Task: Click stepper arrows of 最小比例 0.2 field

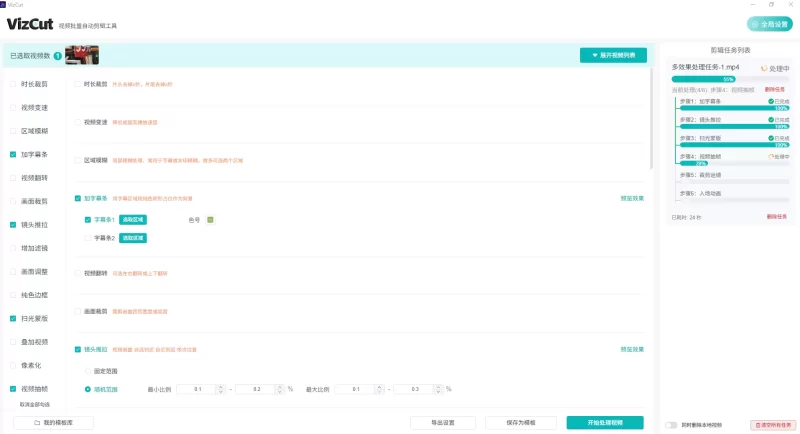Action: (x=280, y=389)
